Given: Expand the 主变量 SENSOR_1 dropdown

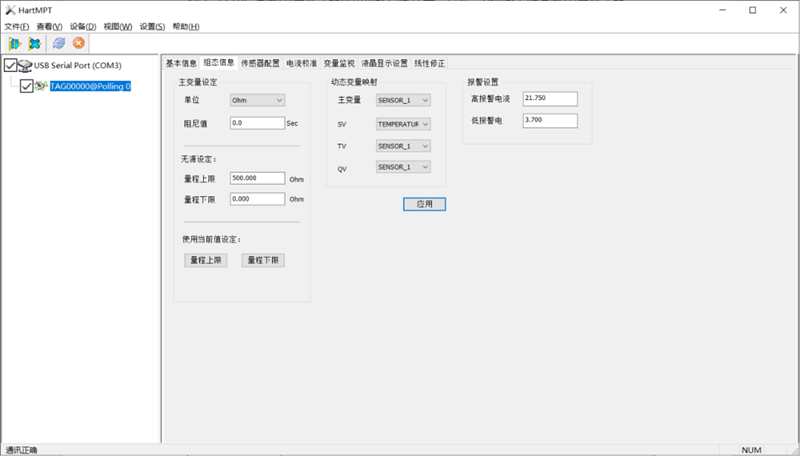Looking at the screenshot, I should click(x=403, y=100).
